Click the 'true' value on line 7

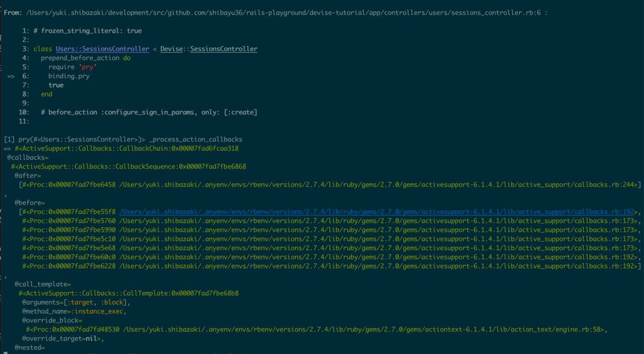(56, 85)
